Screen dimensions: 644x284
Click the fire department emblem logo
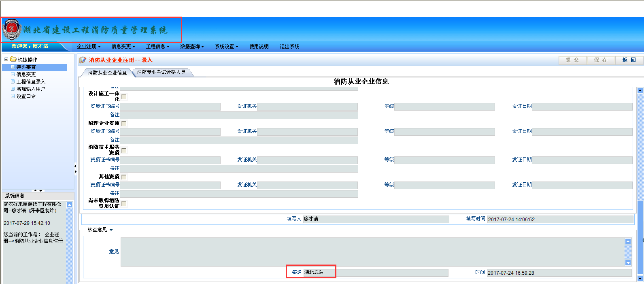11,29
